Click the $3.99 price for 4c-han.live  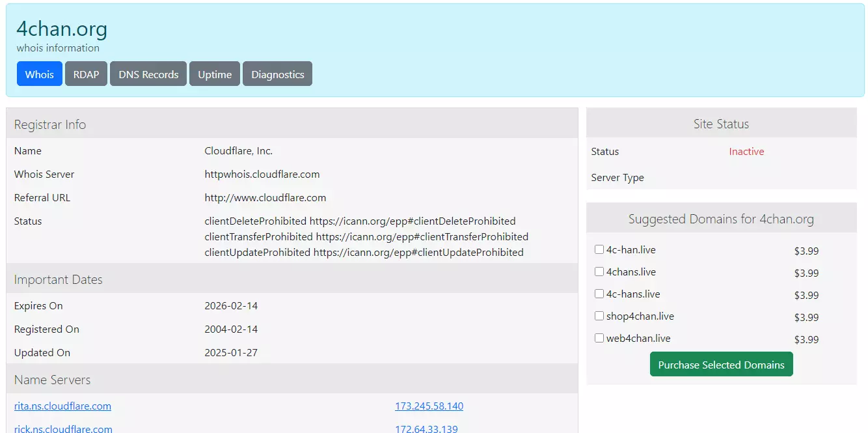point(806,251)
